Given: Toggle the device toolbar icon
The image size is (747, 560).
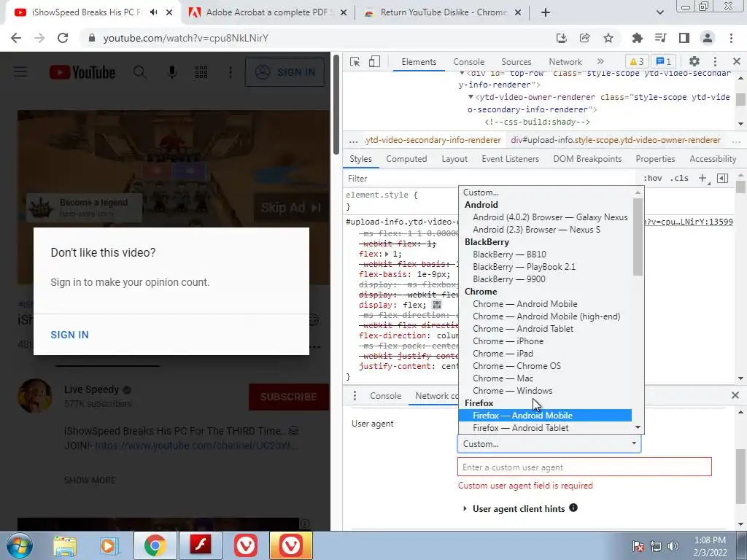Looking at the screenshot, I should point(374,61).
